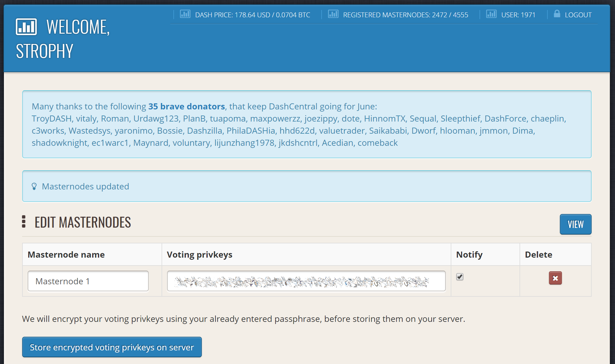This screenshot has height=364, width=615.
Task: Click the Dash price chart icon
Action: 185,14
